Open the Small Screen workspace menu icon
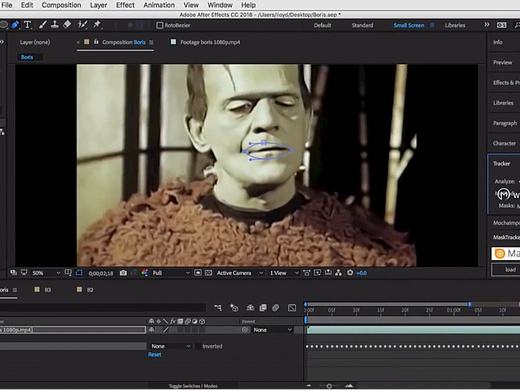520x390 pixels. point(432,25)
